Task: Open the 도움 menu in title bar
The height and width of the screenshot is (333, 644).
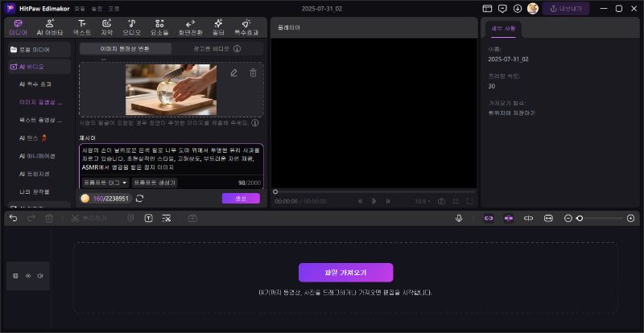Action: [x=114, y=9]
